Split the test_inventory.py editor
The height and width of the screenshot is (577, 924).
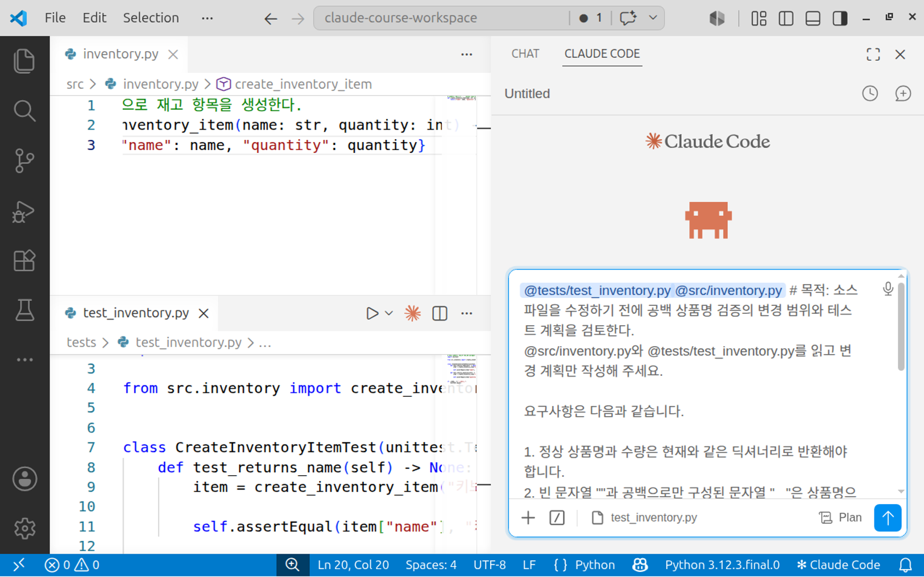click(x=440, y=313)
